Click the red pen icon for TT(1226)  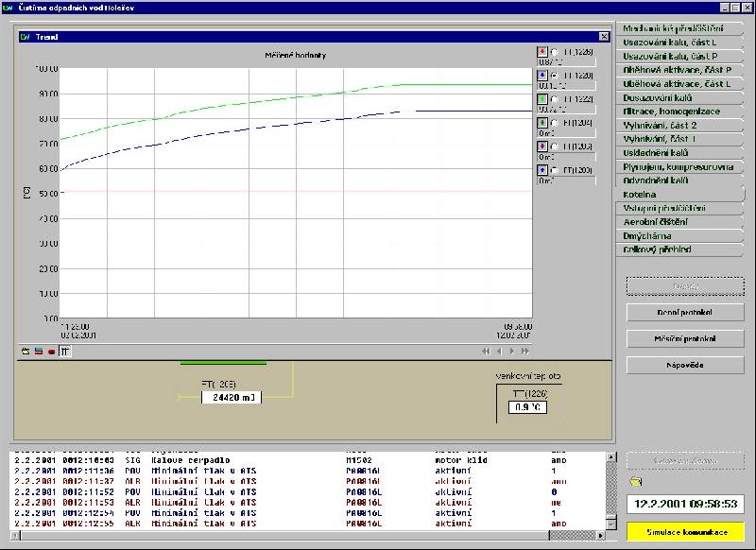[x=542, y=52]
